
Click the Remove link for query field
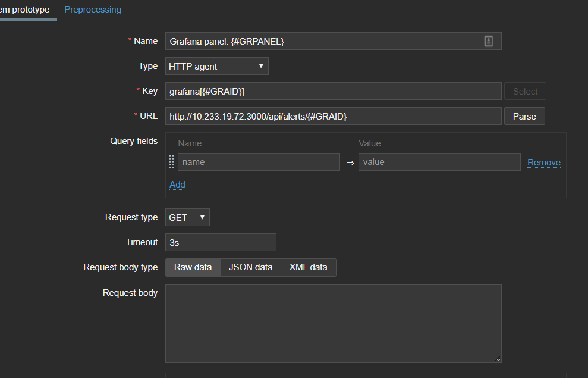[x=543, y=162]
